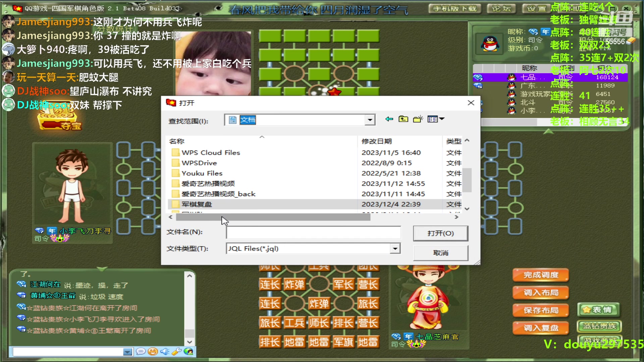
Task: Click the horizontal scrollbar thumb in file list
Action: pos(273,217)
